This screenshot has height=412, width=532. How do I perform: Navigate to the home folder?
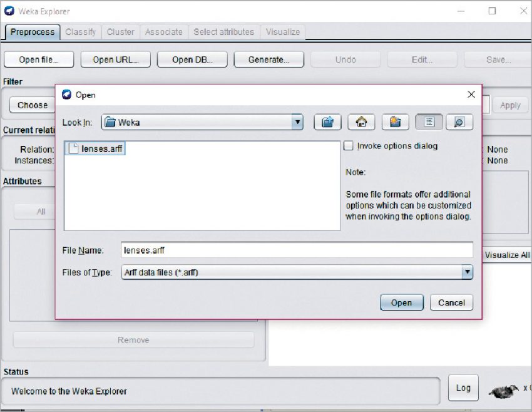(x=361, y=121)
